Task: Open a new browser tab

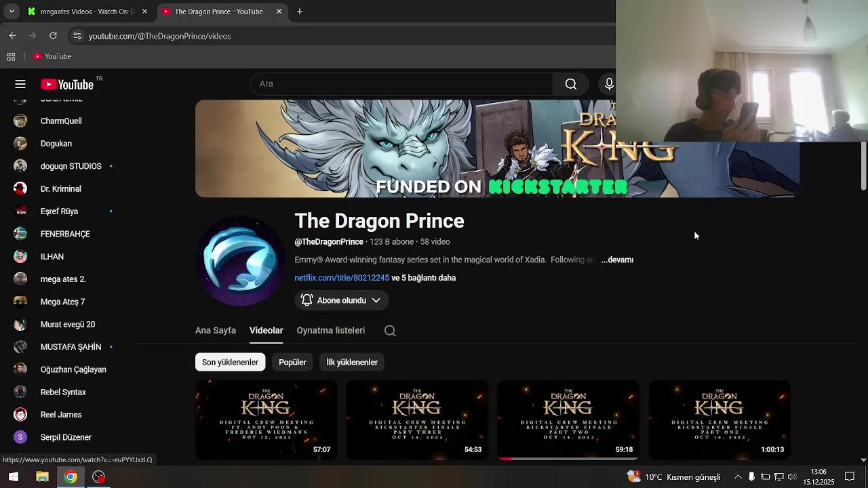Action: 300,12
